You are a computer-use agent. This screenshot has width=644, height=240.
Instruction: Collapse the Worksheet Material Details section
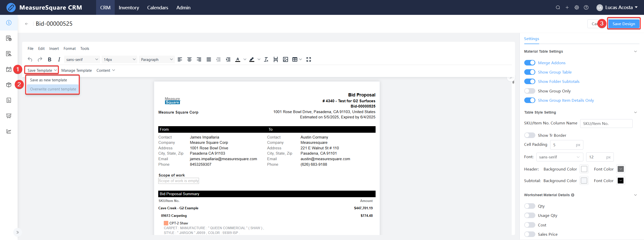[x=635, y=195]
